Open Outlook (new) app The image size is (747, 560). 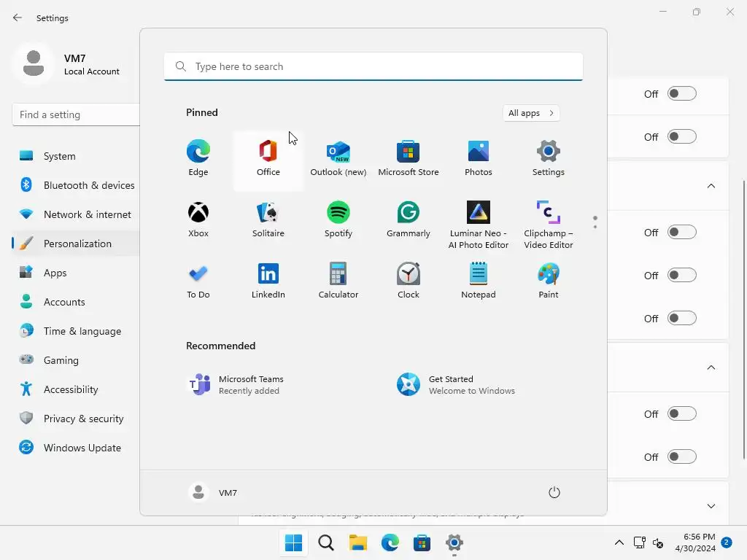pyautogui.click(x=338, y=158)
